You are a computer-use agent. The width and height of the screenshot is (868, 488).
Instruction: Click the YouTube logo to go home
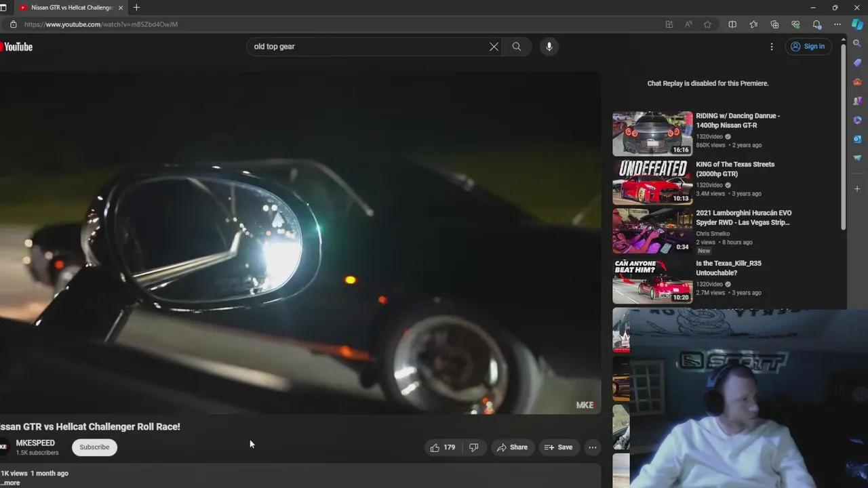point(16,46)
